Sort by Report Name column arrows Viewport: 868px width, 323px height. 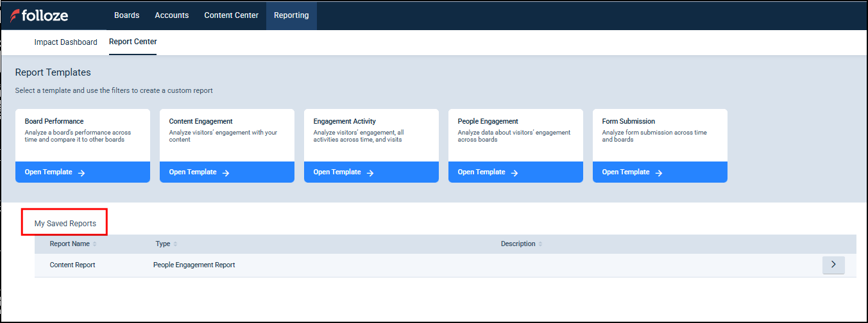pos(95,244)
